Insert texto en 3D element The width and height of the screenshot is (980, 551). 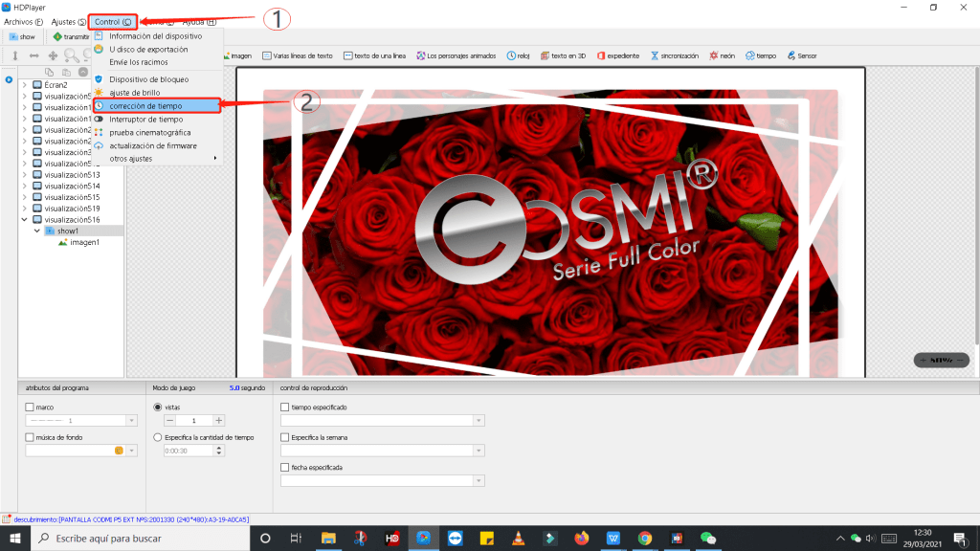(563, 55)
